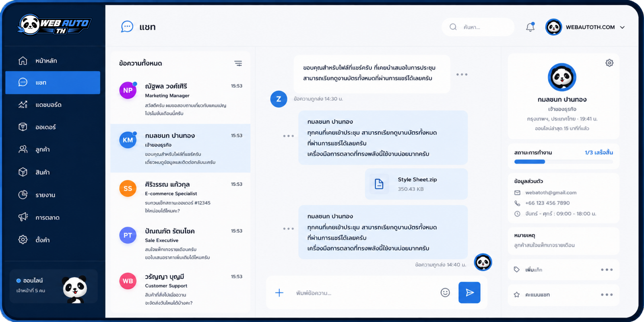Expand the เพิ่มแท็ก options dots
Screen dimensions: 644x322
pyautogui.click(x=607, y=270)
